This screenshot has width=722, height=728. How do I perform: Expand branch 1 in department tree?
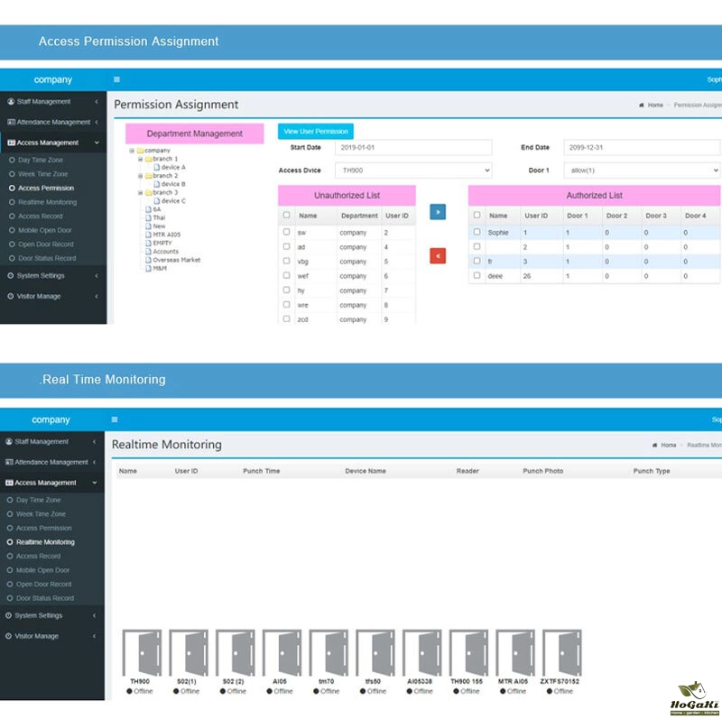pyautogui.click(x=140, y=159)
